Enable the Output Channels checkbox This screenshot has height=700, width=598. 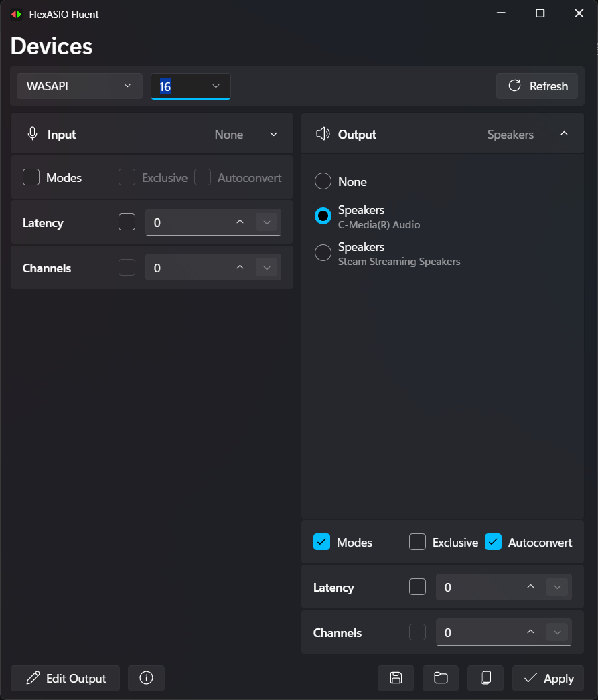coord(417,632)
